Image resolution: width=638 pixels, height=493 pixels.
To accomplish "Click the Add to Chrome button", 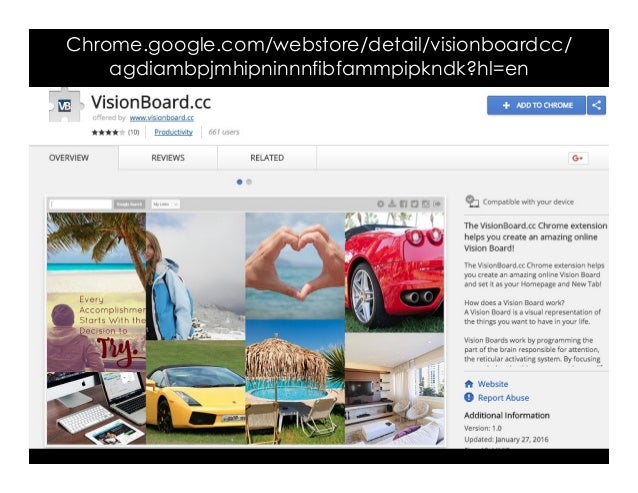I will coord(536,105).
